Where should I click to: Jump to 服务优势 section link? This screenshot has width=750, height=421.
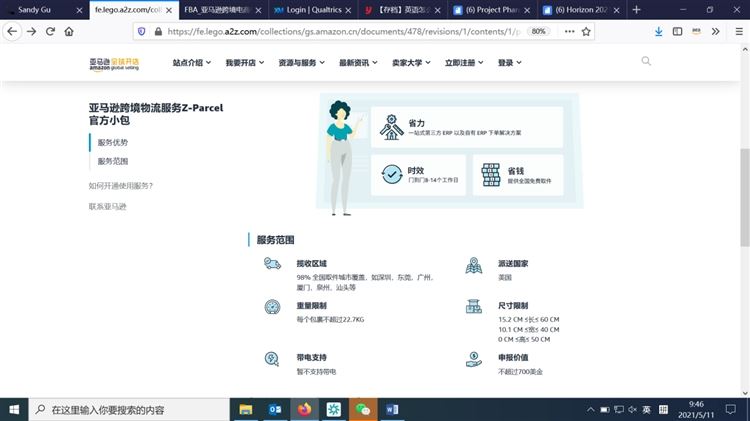click(x=112, y=143)
